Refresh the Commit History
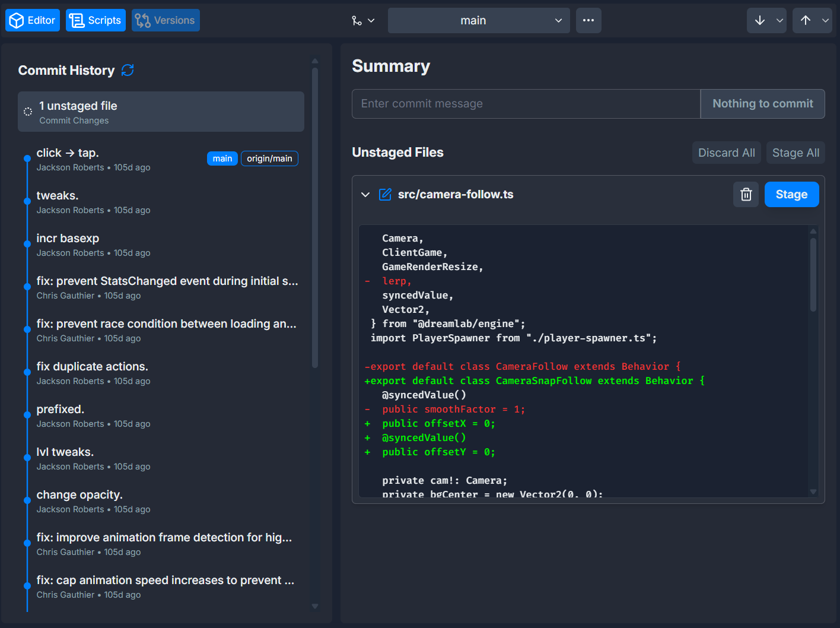 pyautogui.click(x=128, y=70)
